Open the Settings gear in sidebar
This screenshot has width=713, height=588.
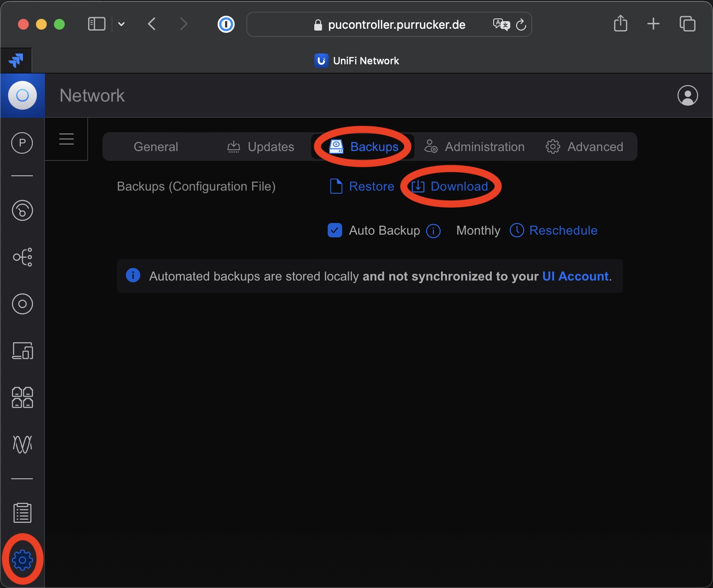tap(22, 560)
